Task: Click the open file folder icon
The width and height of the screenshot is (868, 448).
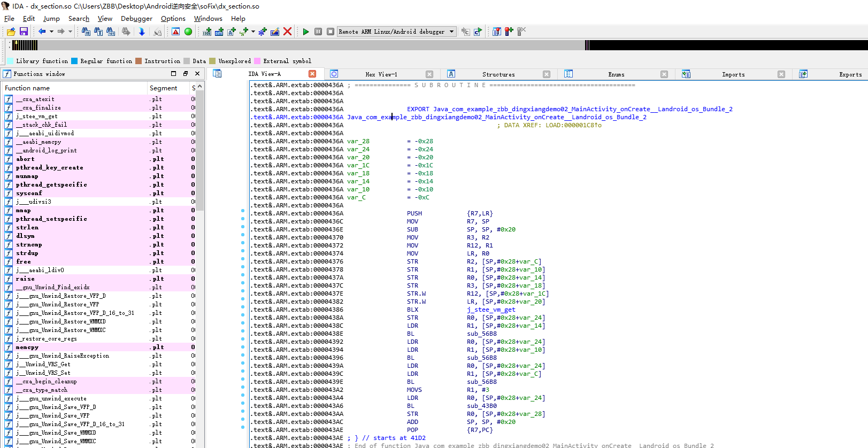Action: 11,32
